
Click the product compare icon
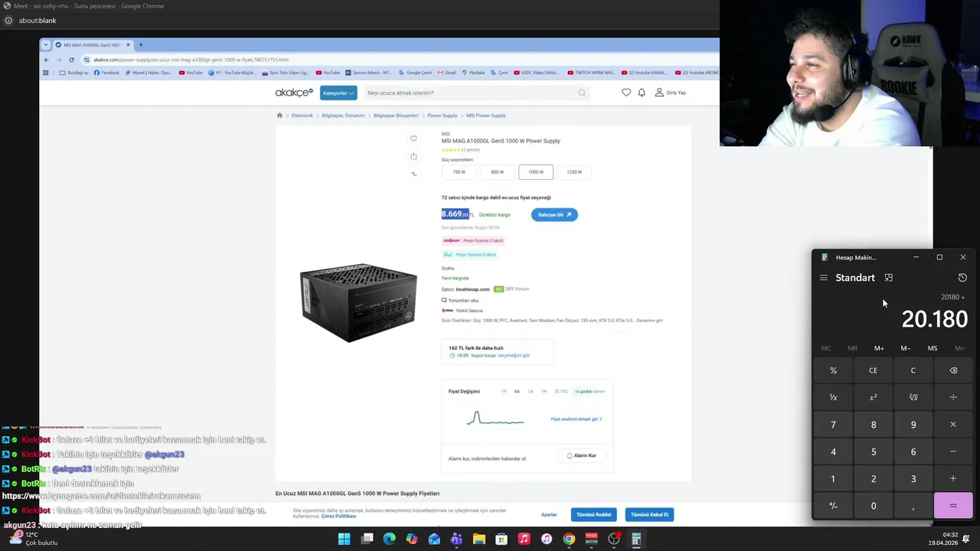pyautogui.click(x=413, y=174)
